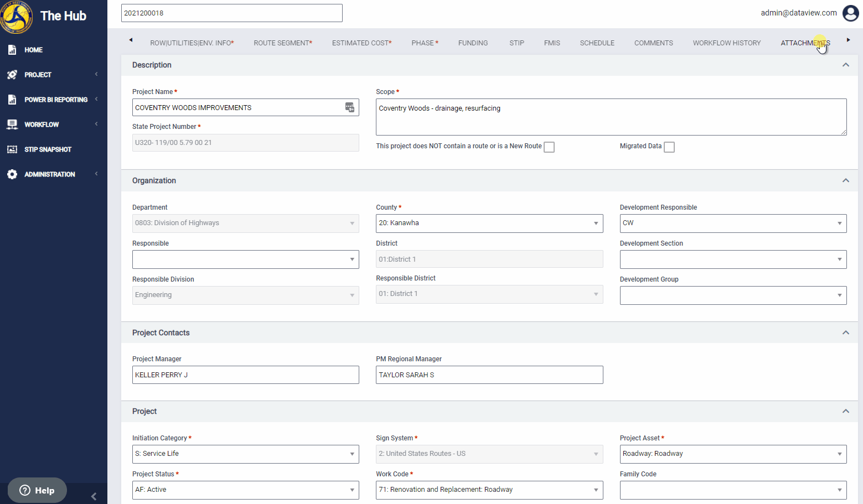The image size is (863, 504).
Task: Open the County dropdown
Action: tap(489, 224)
